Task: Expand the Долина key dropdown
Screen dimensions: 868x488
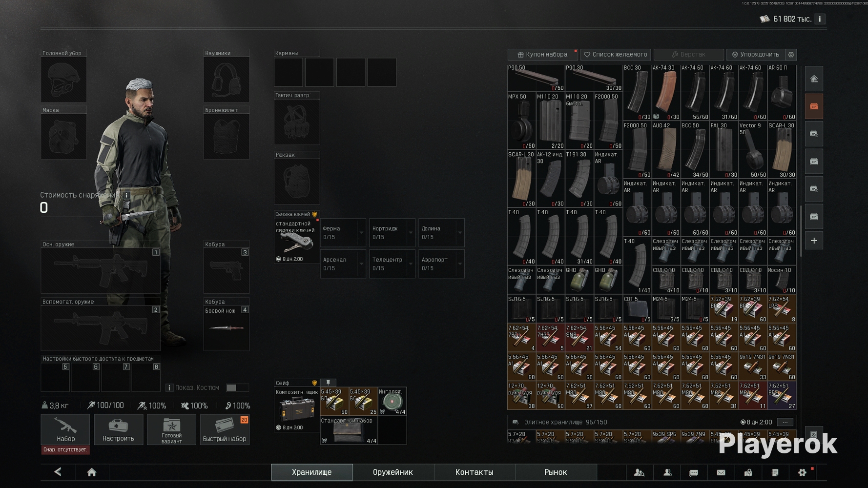Action: pos(460,233)
